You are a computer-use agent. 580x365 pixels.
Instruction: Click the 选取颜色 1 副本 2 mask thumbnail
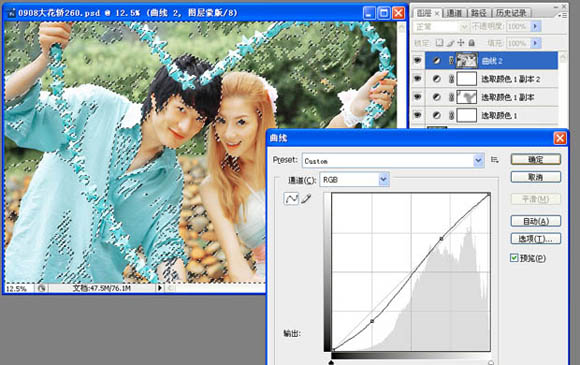[467, 79]
